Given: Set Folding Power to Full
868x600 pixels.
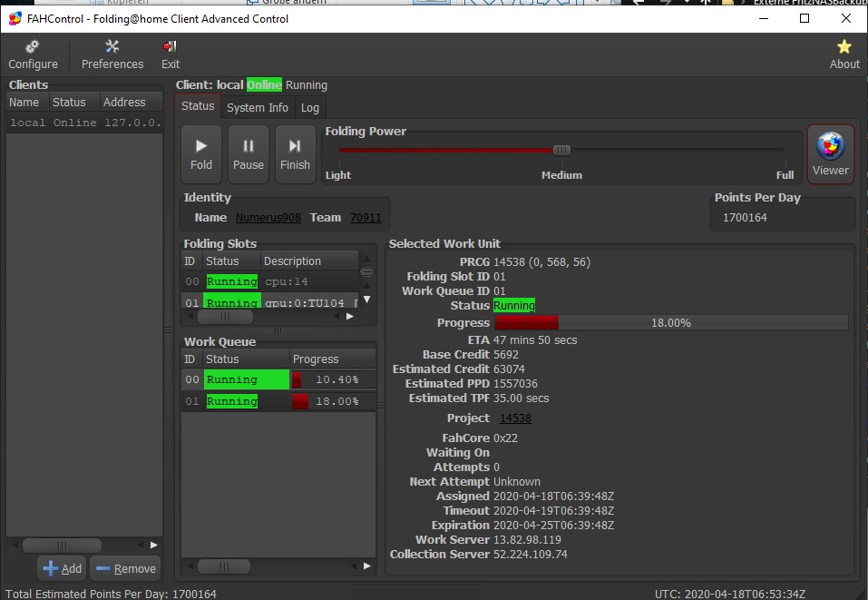Looking at the screenshot, I should [785, 175].
